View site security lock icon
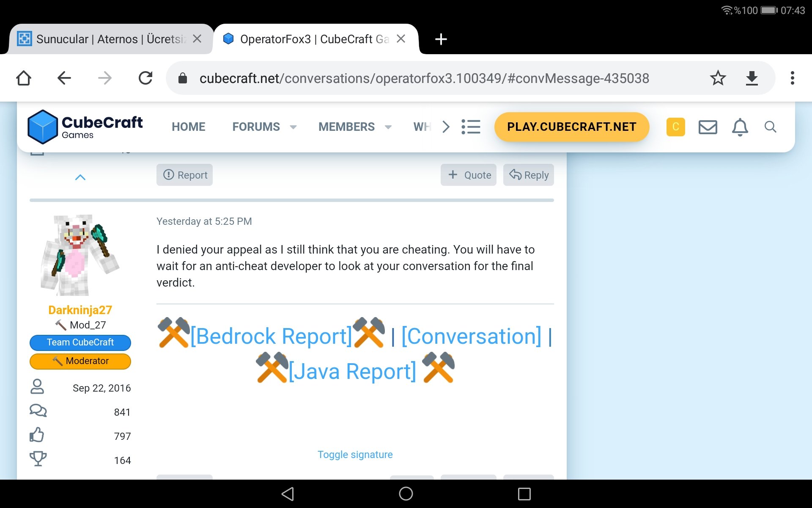The image size is (812, 508). (182, 78)
